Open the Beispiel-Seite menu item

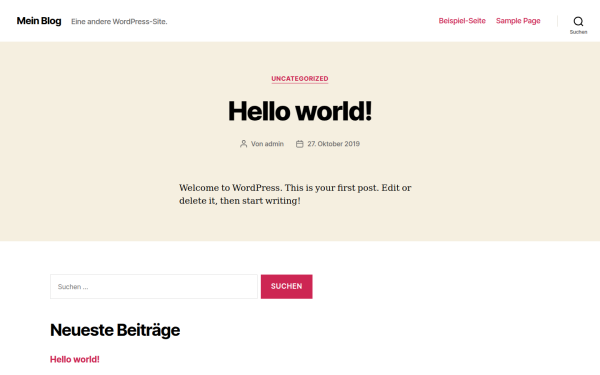coord(462,21)
